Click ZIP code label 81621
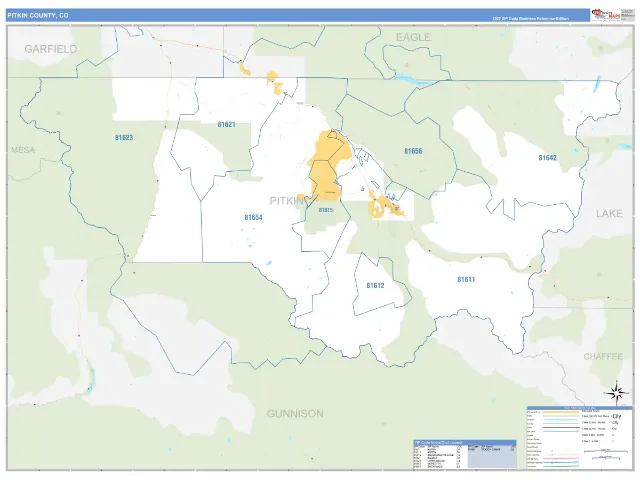 (226, 124)
